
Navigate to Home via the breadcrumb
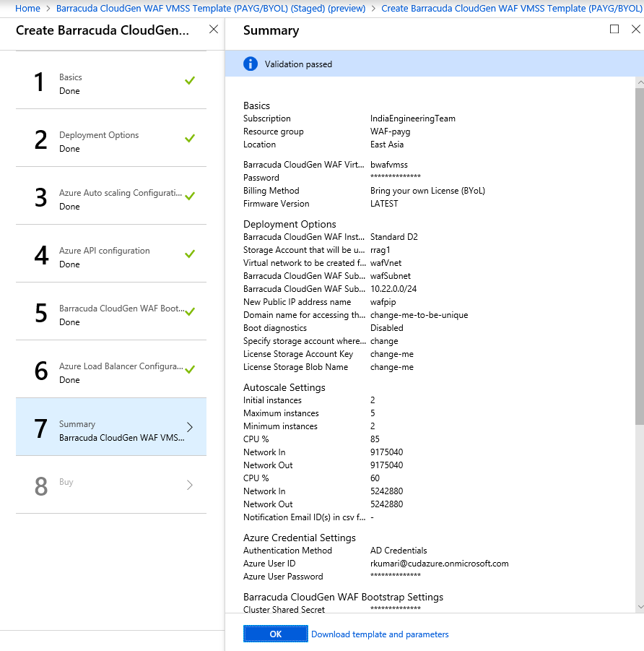coord(27,8)
